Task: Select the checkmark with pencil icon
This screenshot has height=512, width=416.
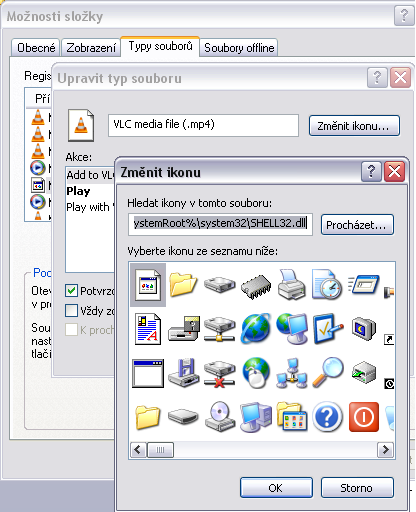Action: (x=328, y=328)
